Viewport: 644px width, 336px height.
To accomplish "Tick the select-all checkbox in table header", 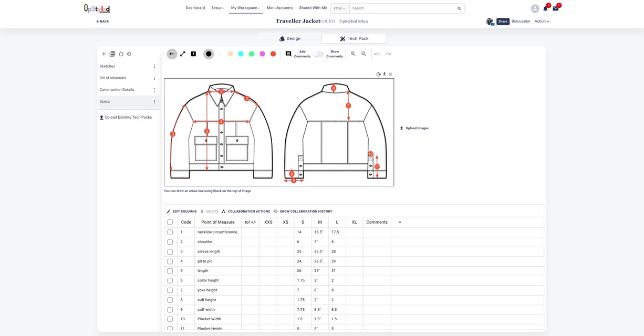I will click(170, 222).
